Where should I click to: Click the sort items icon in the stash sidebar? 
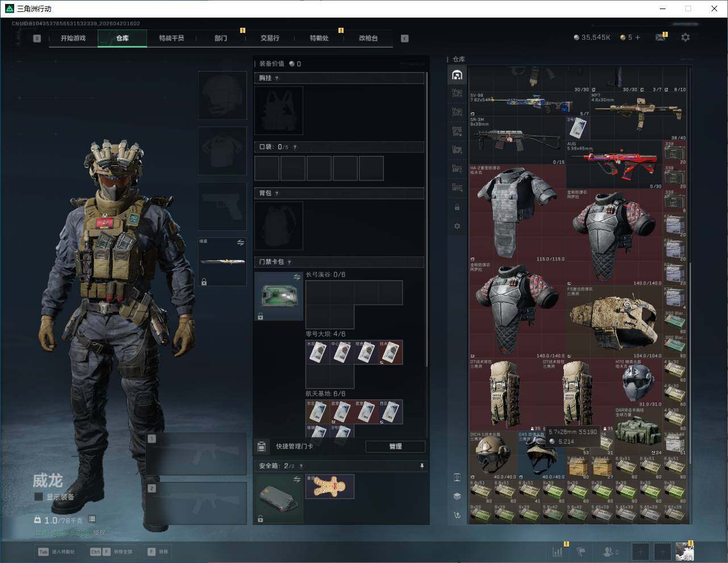click(457, 515)
